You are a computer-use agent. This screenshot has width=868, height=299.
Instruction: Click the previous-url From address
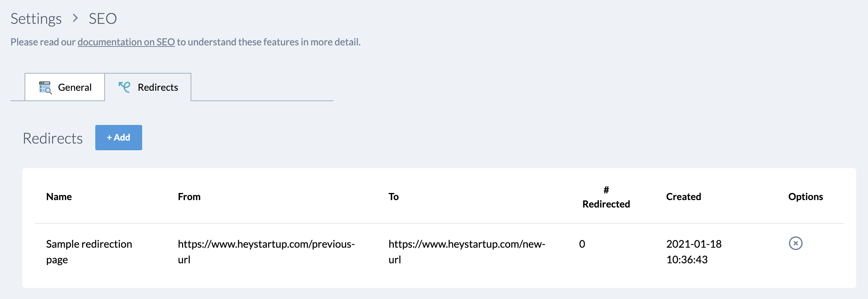(x=266, y=252)
